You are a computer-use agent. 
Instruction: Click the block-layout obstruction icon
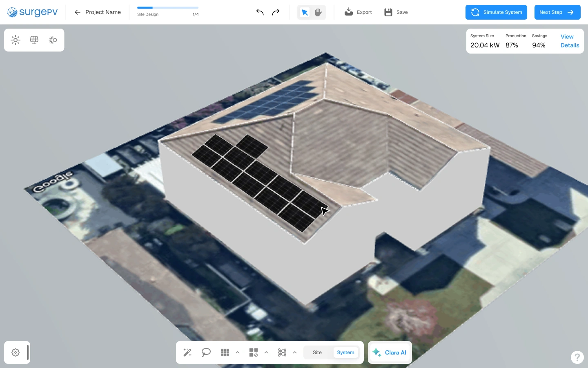[254, 352]
